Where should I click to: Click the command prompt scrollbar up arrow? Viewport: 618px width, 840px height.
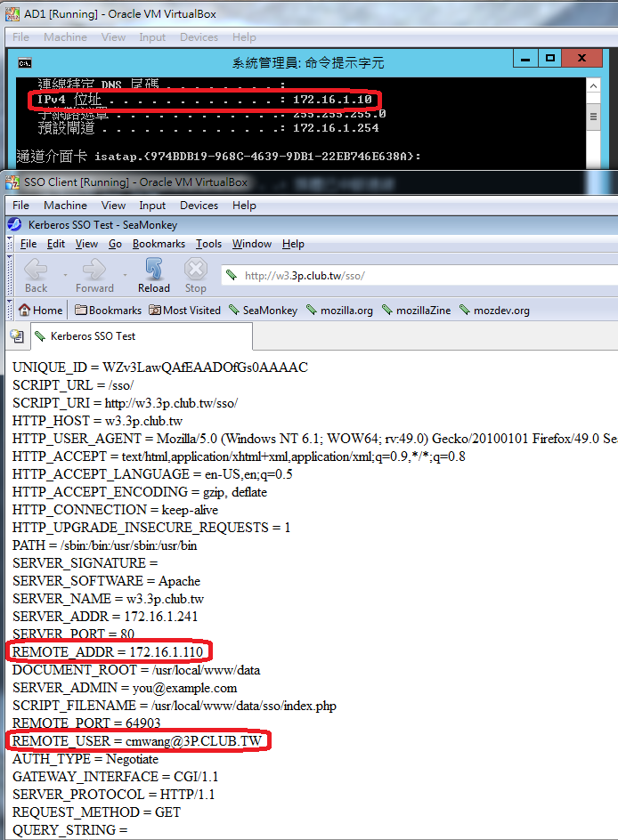[593, 85]
